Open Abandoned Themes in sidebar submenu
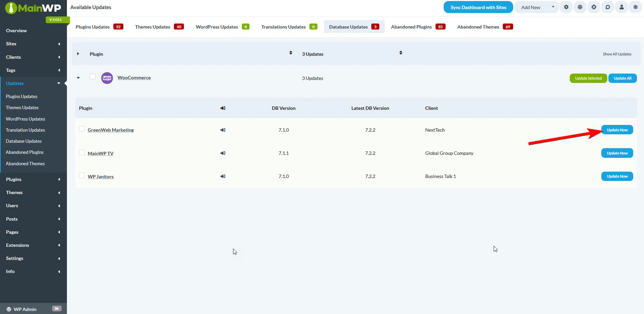This screenshot has height=314, width=644. [25, 164]
